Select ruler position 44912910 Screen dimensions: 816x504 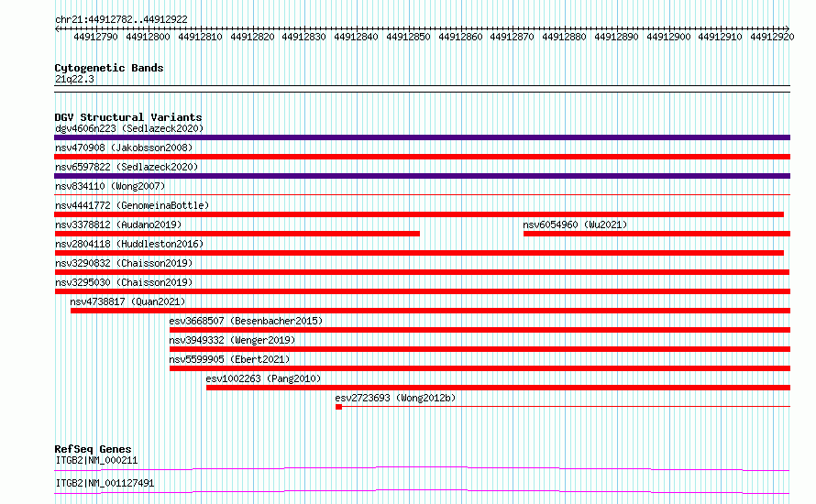click(721, 37)
